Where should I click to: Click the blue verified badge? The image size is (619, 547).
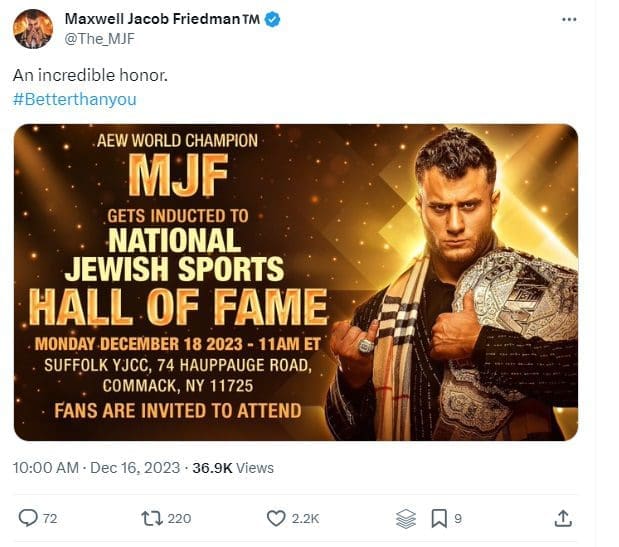tap(274, 19)
